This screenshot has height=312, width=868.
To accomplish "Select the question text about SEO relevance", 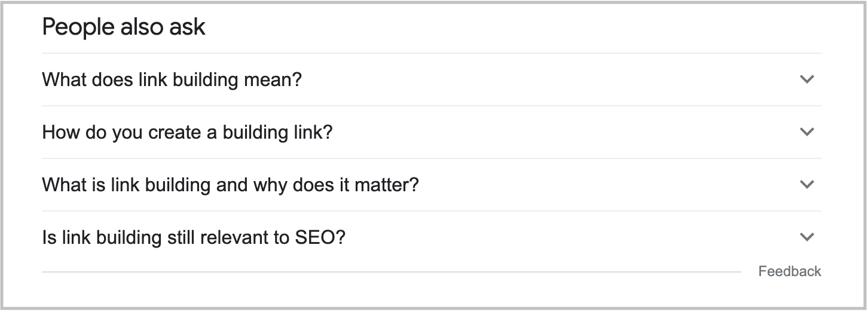I will click(194, 238).
